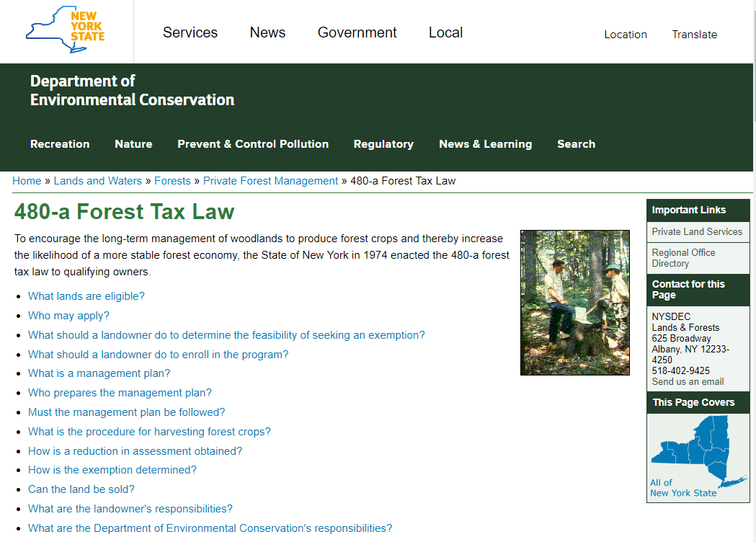The width and height of the screenshot is (756, 542).
Task: Open the News top menu item
Action: [267, 32]
